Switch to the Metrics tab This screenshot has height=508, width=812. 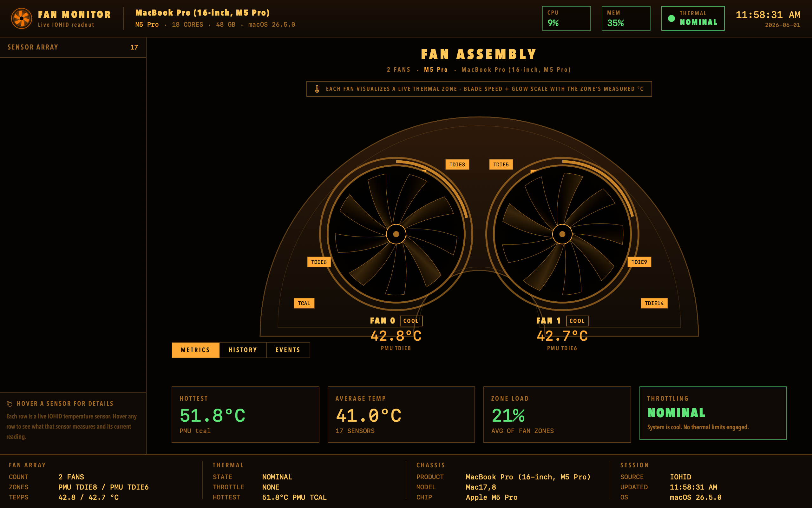pyautogui.click(x=196, y=350)
